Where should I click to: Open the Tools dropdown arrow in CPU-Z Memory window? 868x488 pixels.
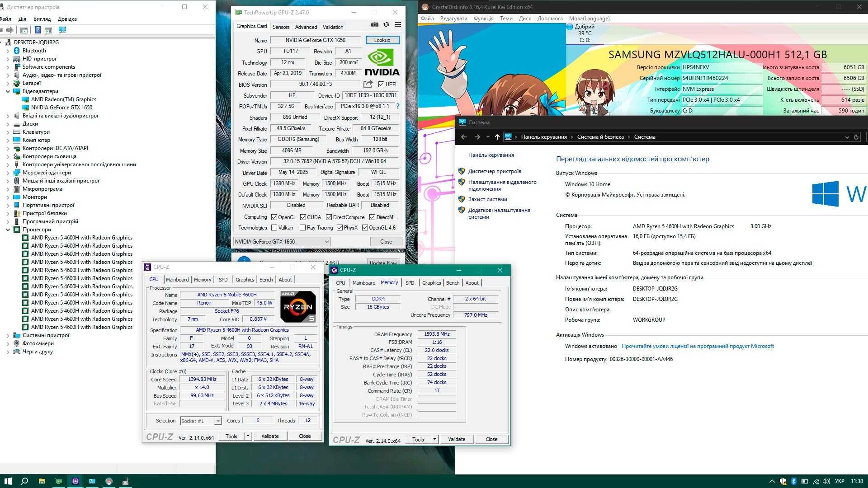point(434,439)
